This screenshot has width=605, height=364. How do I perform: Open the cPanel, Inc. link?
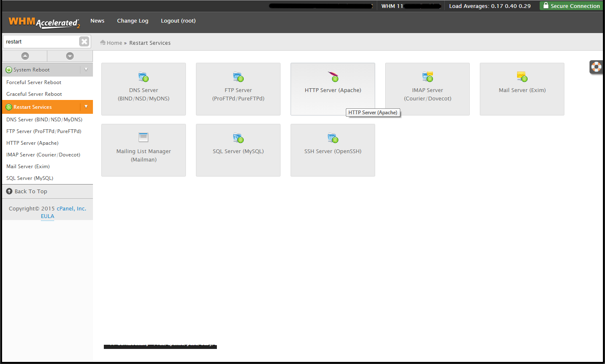tap(72, 208)
